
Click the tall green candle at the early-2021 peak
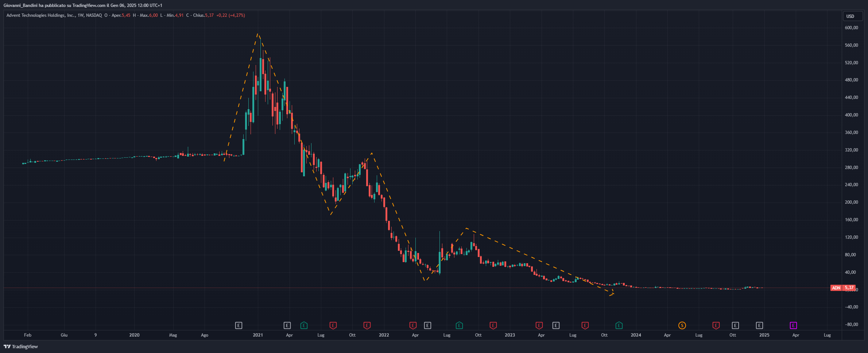tap(261, 75)
